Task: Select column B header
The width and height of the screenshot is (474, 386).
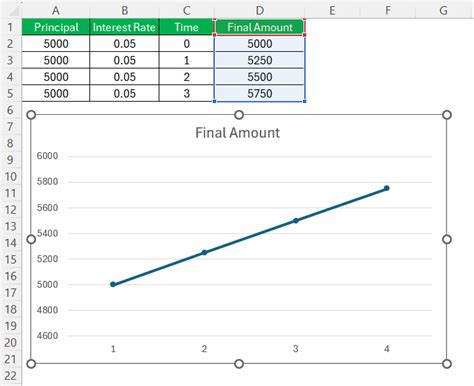Action: (x=124, y=10)
